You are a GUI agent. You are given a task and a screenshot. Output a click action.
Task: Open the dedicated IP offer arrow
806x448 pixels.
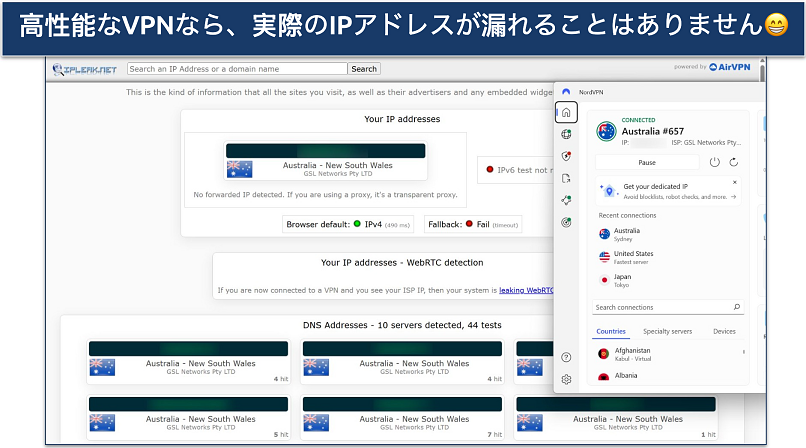(x=735, y=197)
